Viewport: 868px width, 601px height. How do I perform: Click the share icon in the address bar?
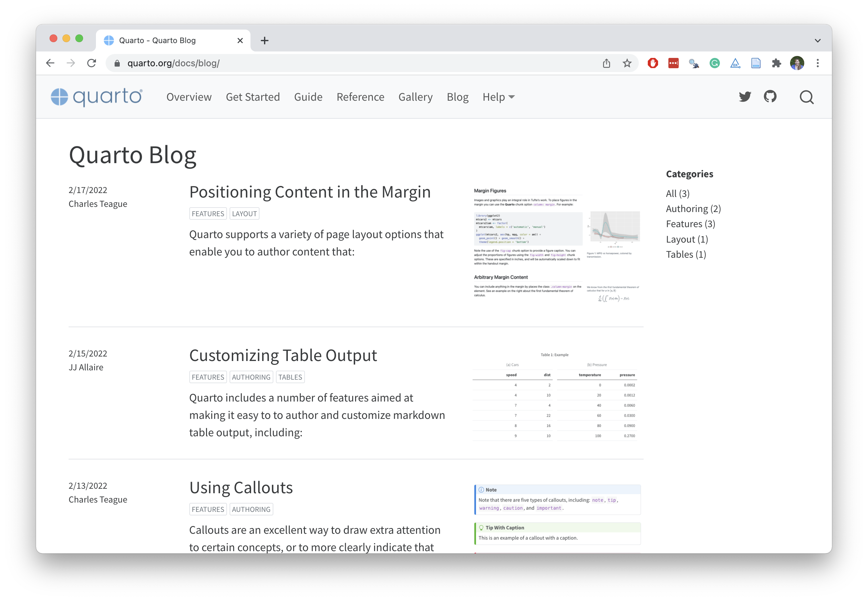(607, 63)
